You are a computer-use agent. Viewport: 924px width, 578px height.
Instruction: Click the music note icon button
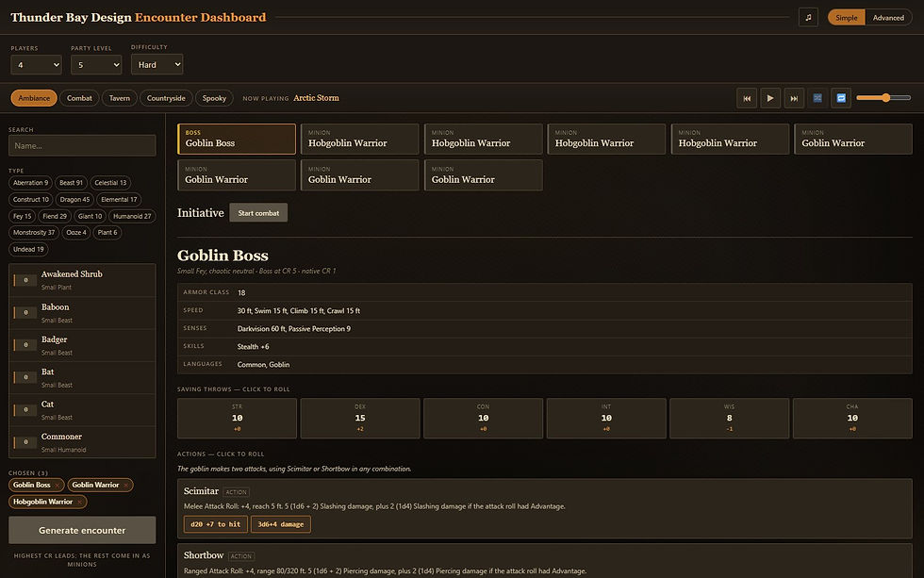coord(808,18)
